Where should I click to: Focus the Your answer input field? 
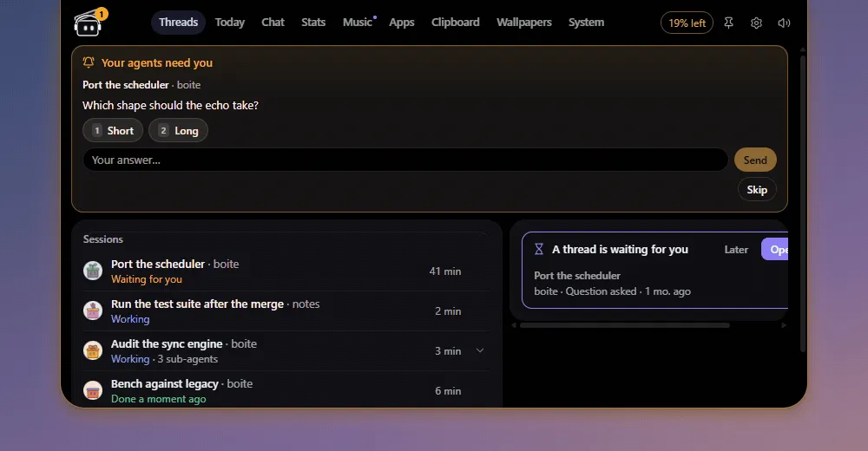(x=405, y=160)
